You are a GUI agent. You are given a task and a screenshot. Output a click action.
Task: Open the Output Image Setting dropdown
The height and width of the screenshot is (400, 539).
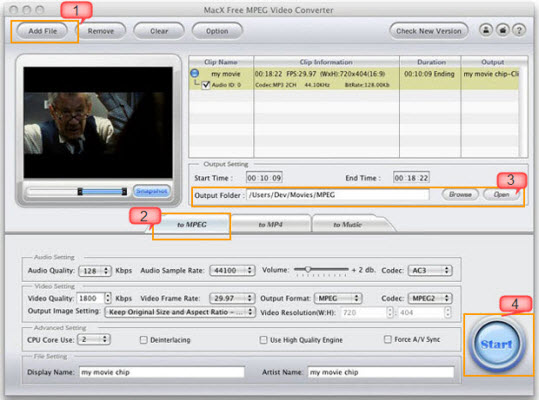(x=180, y=312)
